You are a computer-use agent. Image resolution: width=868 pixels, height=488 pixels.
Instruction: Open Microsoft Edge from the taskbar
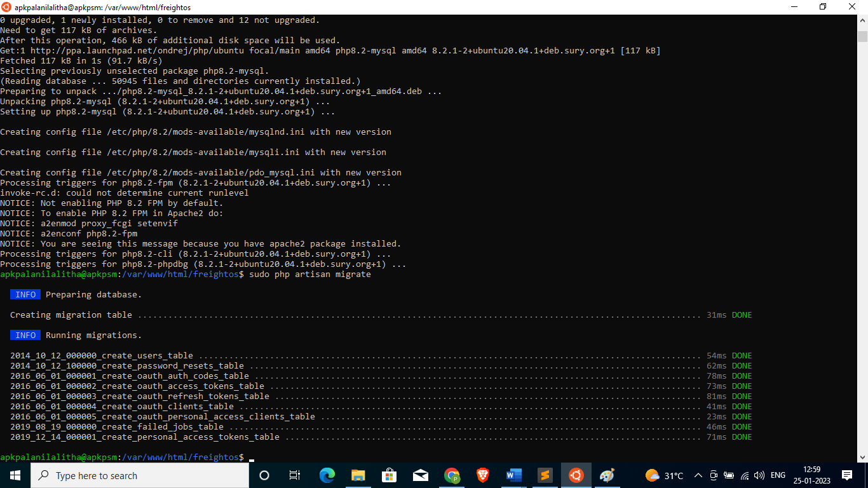[327, 475]
